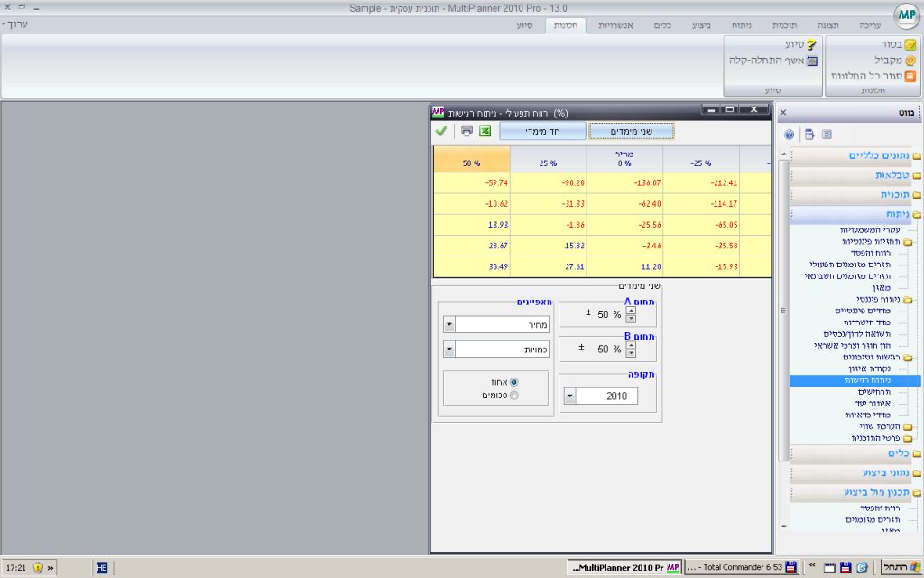Switch to שני מימדים two-dimensional view
This screenshot has width=924, height=578.
click(x=631, y=131)
